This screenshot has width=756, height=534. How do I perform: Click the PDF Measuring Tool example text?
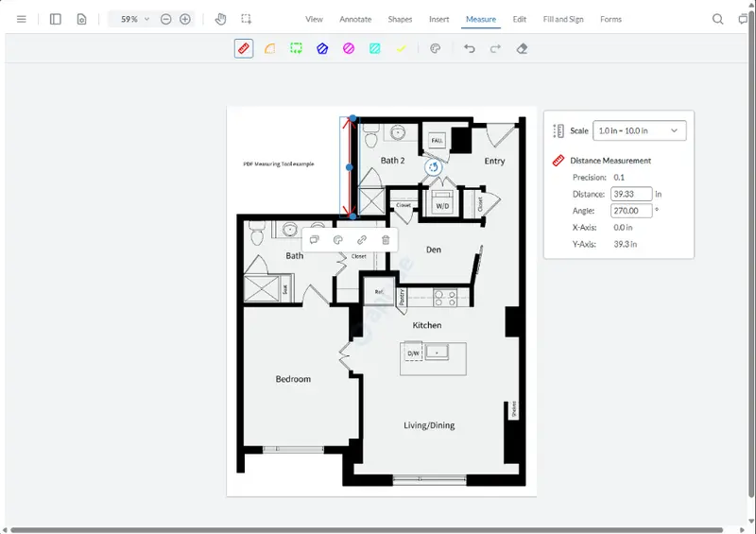click(x=279, y=164)
